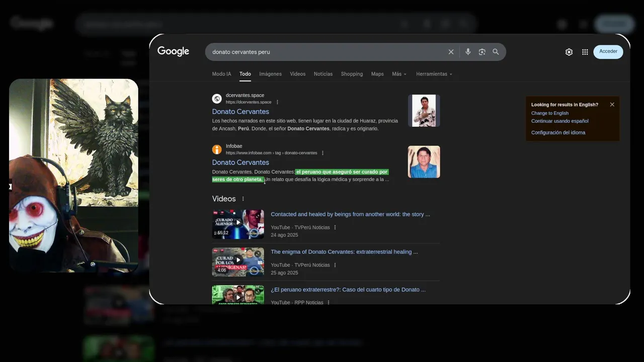Open more options for dcervantes.space result
The image size is (644, 362).
coord(277,102)
